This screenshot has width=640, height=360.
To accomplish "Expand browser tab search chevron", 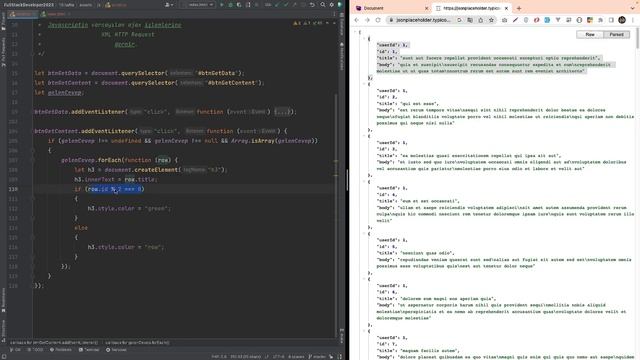I will pos(633,8).
